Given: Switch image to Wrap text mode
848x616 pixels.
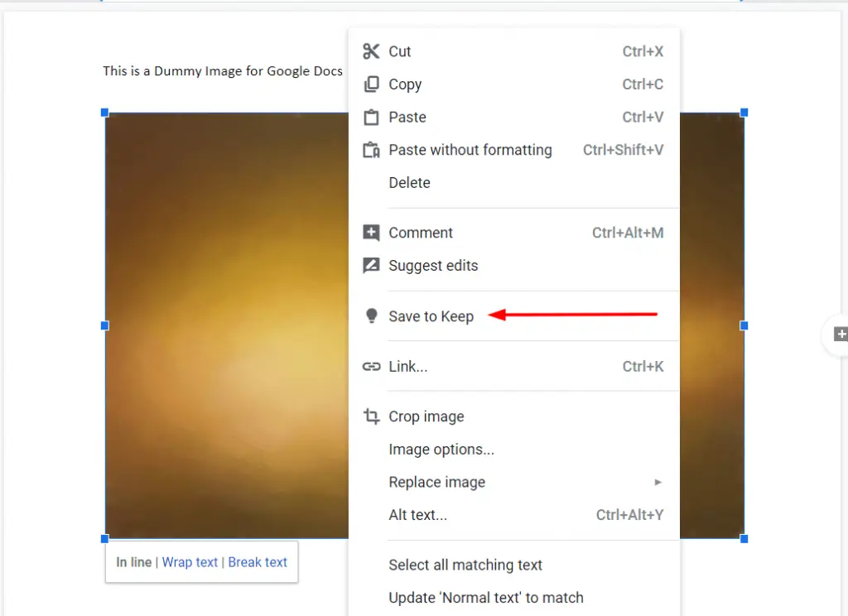Looking at the screenshot, I should pyautogui.click(x=190, y=562).
